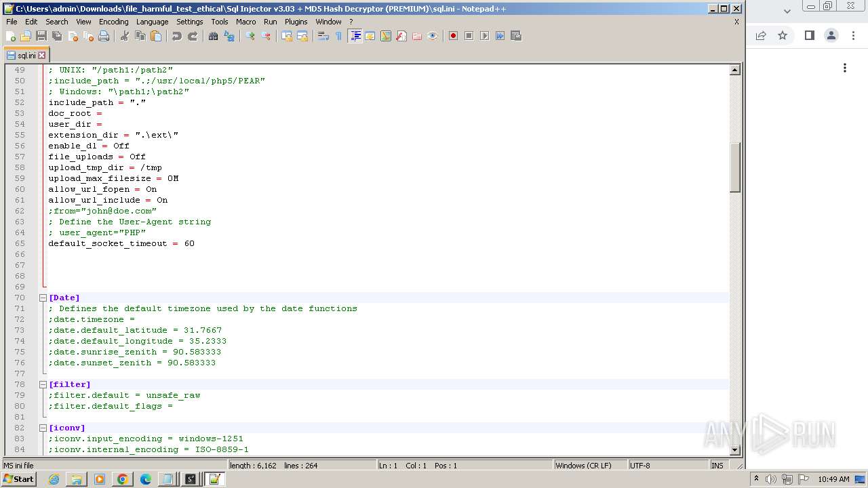This screenshot has height=488, width=868.
Task: Click the Synchronize Vertical Scrolling icon
Action: tap(287, 36)
